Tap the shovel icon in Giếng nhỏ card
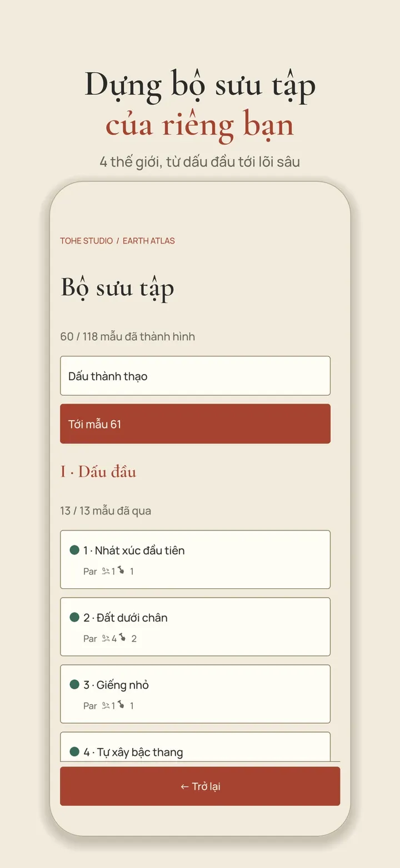The width and height of the screenshot is (400, 868). pyautogui.click(x=121, y=704)
